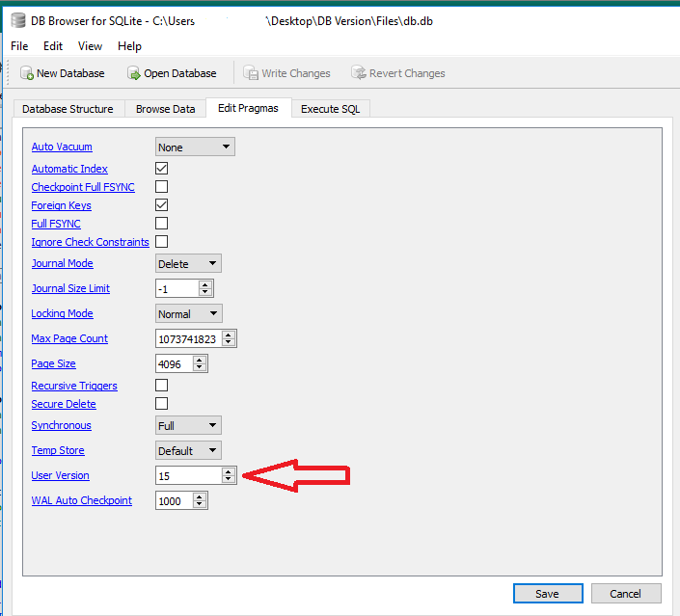The width and height of the screenshot is (680, 616).
Task: Decrease the User Version with down arrow
Action: [x=228, y=480]
